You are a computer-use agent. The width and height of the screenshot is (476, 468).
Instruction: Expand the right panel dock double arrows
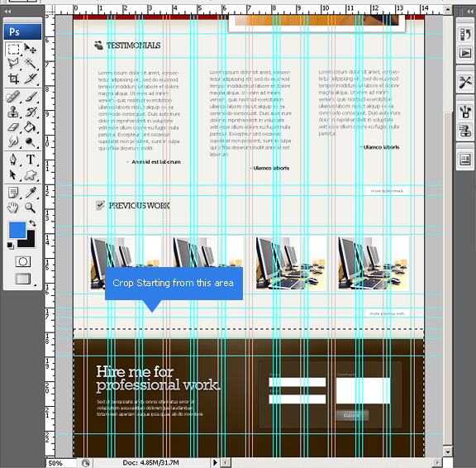pos(470,12)
